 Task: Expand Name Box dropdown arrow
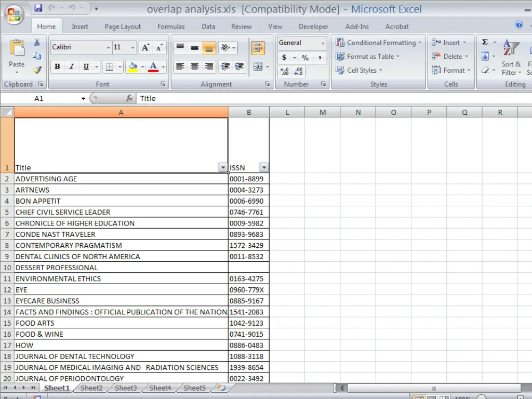(x=83, y=99)
